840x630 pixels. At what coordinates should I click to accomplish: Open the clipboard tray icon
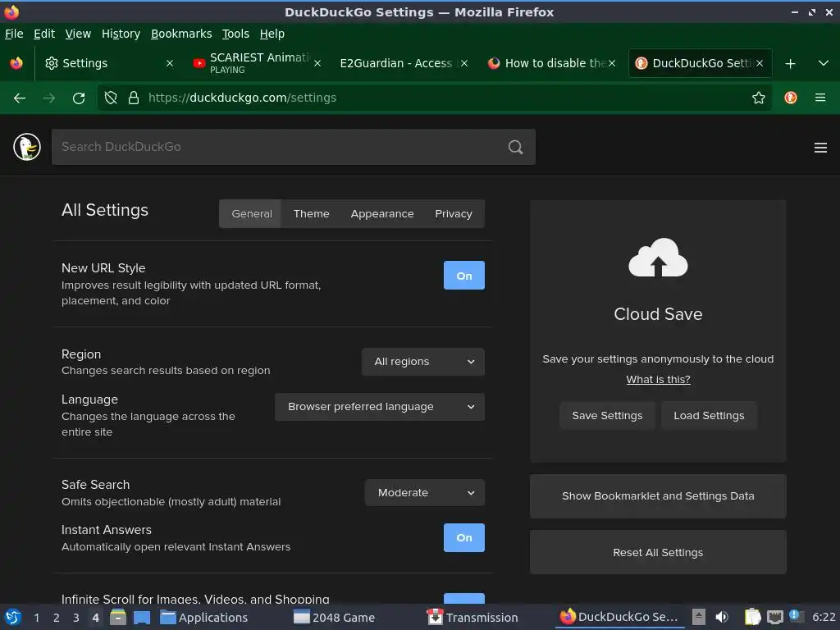(x=752, y=617)
